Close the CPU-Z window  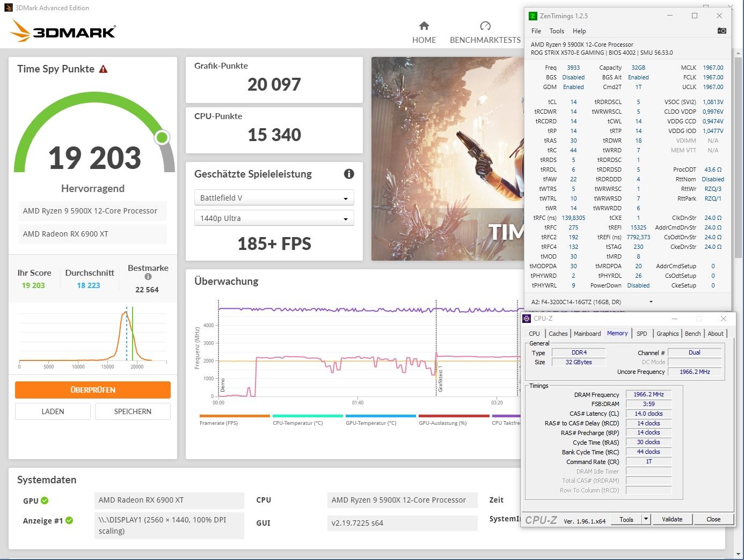[x=724, y=319]
